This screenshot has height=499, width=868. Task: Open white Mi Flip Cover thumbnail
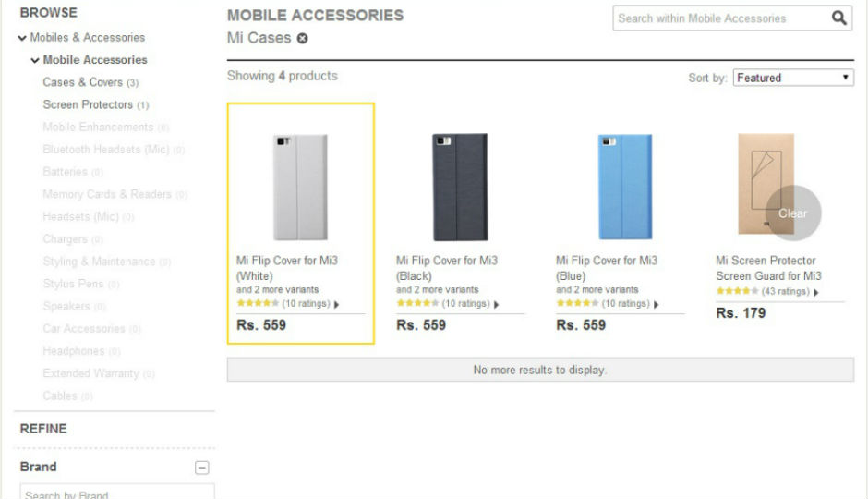[300, 187]
